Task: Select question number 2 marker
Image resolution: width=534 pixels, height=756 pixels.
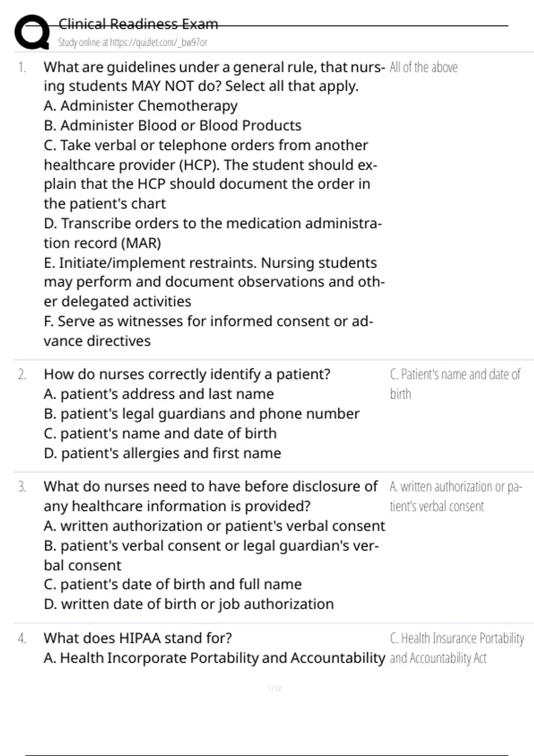Action: coord(22,374)
